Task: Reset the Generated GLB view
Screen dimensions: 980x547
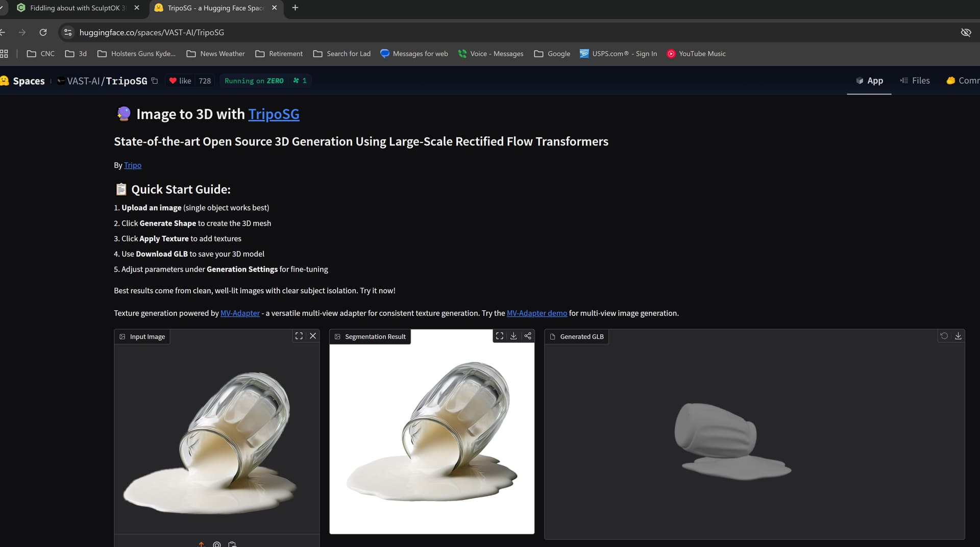Action: pyautogui.click(x=944, y=336)
